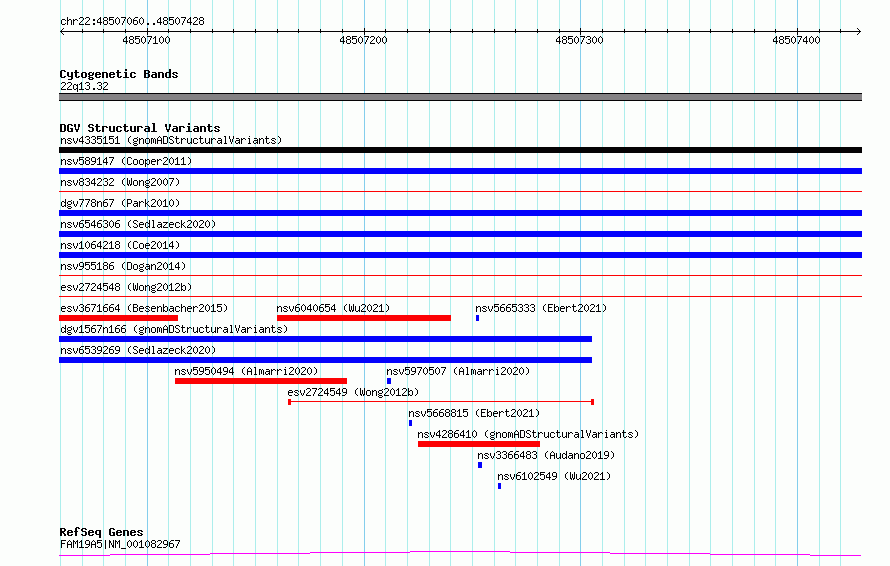Click the right arrow of the ruler
Screen dimensions: 890x566
pyautogui.click(x=858, y=32)
